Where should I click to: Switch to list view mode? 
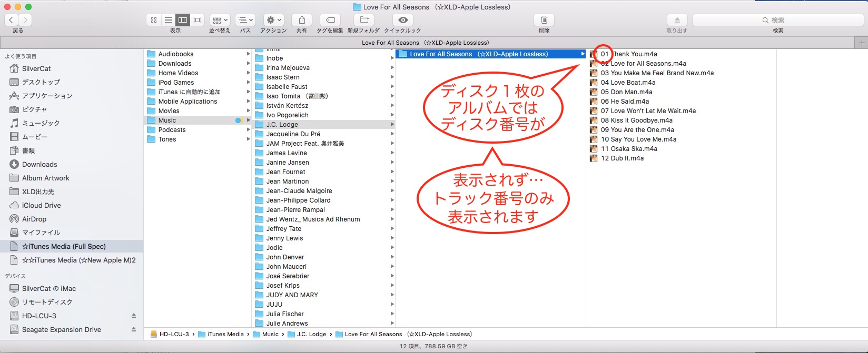coord(169,20)
